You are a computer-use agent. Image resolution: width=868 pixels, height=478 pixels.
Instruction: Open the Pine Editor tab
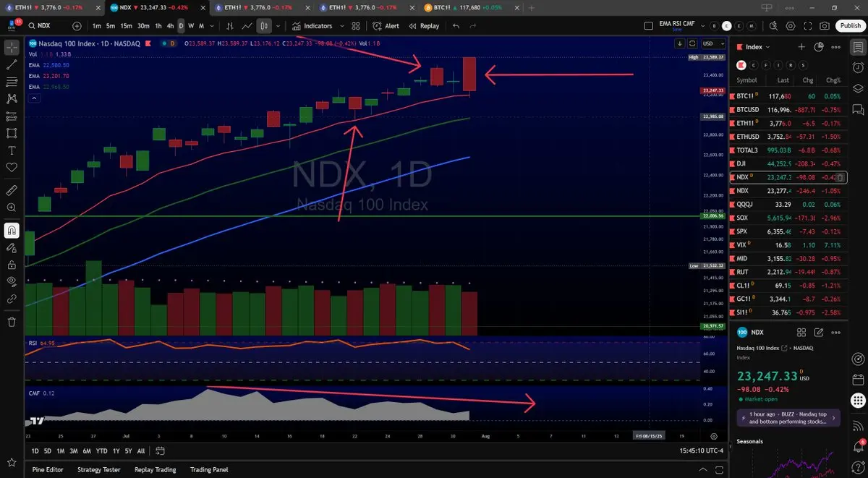(x=48, y=469)
